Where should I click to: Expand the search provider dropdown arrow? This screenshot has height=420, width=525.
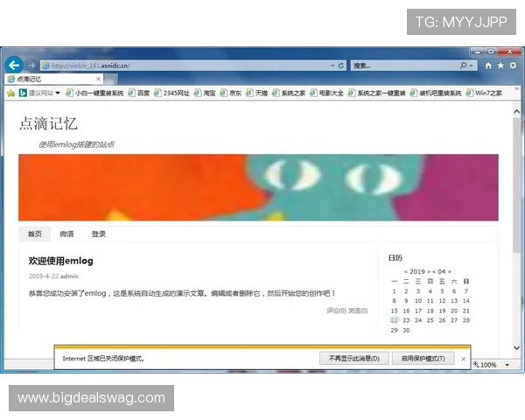pyautogui.click(x=472, y=66)
